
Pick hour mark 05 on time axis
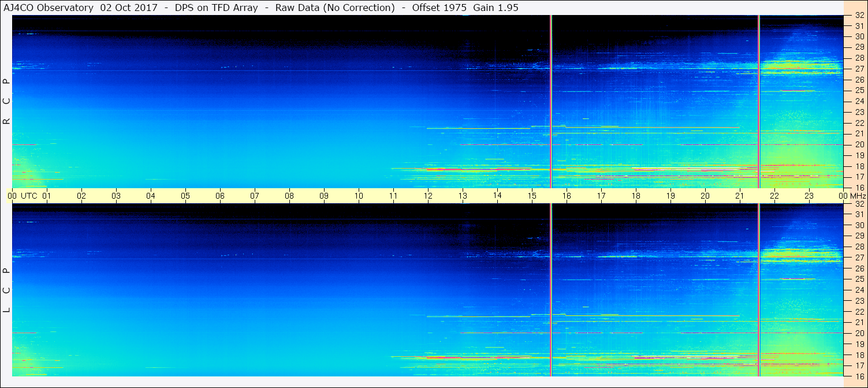click(185, 196)
